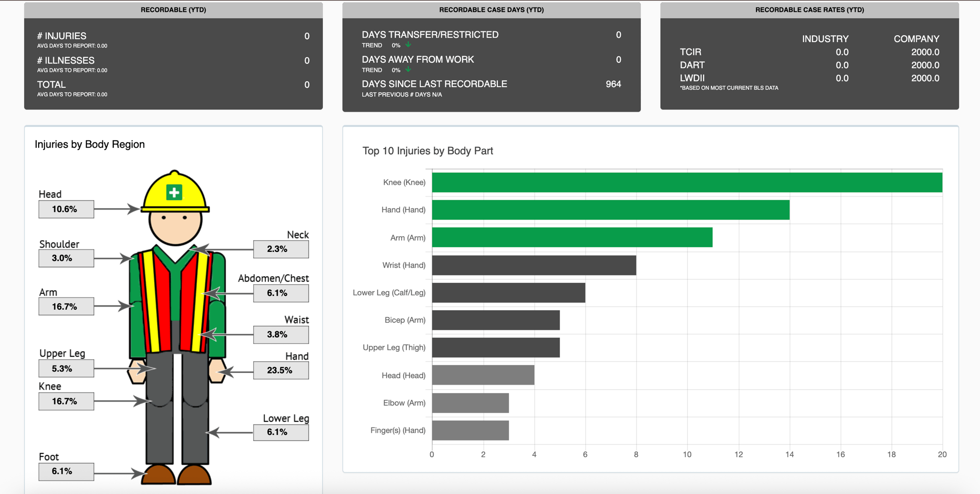Click the Shoulder 3.0% percentage box
Viewport: 980px width, 494px height.
tap(66, 258)
